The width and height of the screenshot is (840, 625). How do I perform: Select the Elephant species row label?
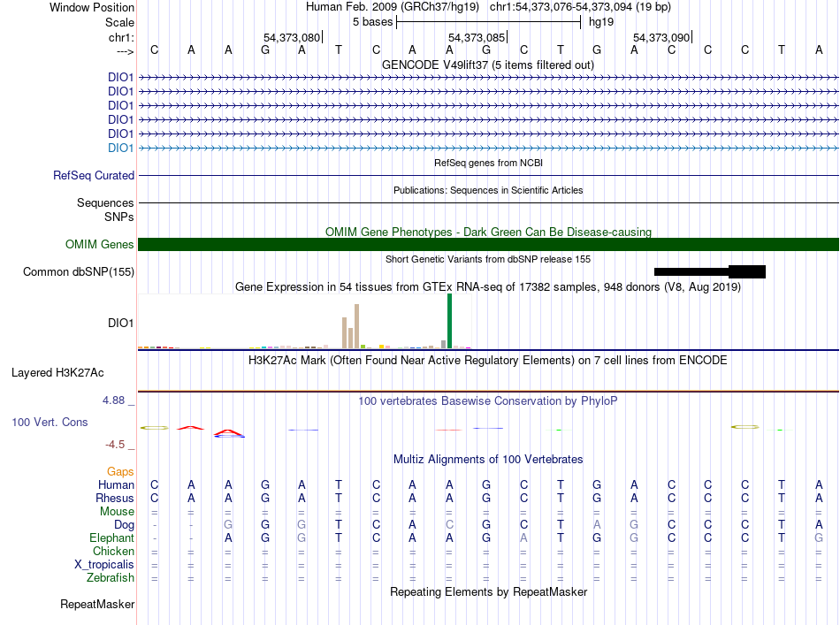tap(111, 537)
